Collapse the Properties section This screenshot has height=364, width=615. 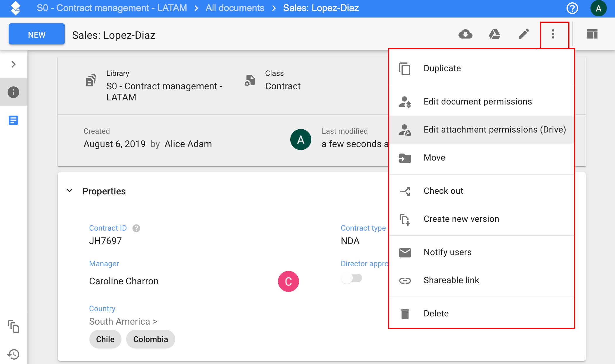pos(70,191)
